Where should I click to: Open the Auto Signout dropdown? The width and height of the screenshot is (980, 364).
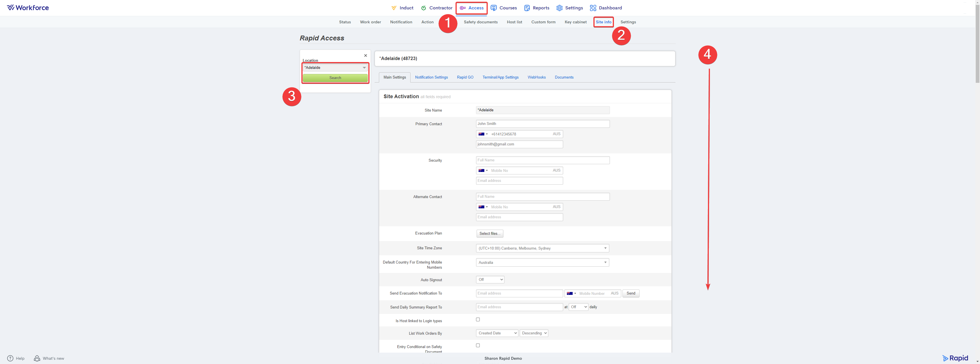(x=490, y=280)
